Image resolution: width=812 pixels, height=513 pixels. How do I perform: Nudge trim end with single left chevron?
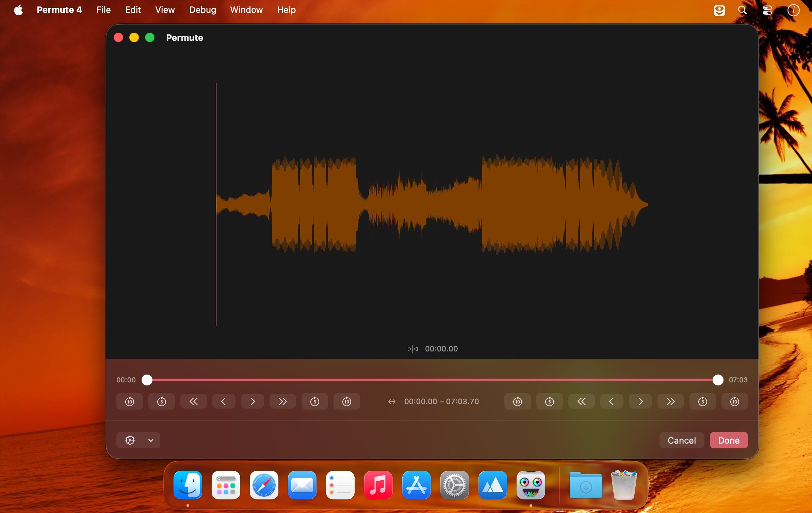click(x=612, y=401)
